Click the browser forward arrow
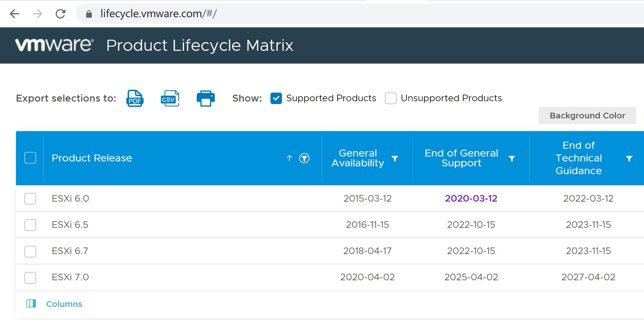 coord(37,14)
